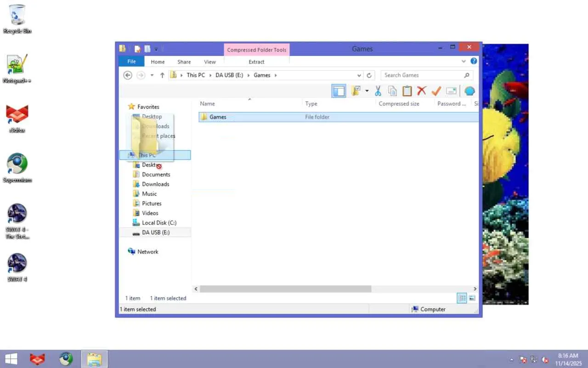This screenshot has width=588, height=368.
Task: Go up one folder level
Action: tap(162, 75)
